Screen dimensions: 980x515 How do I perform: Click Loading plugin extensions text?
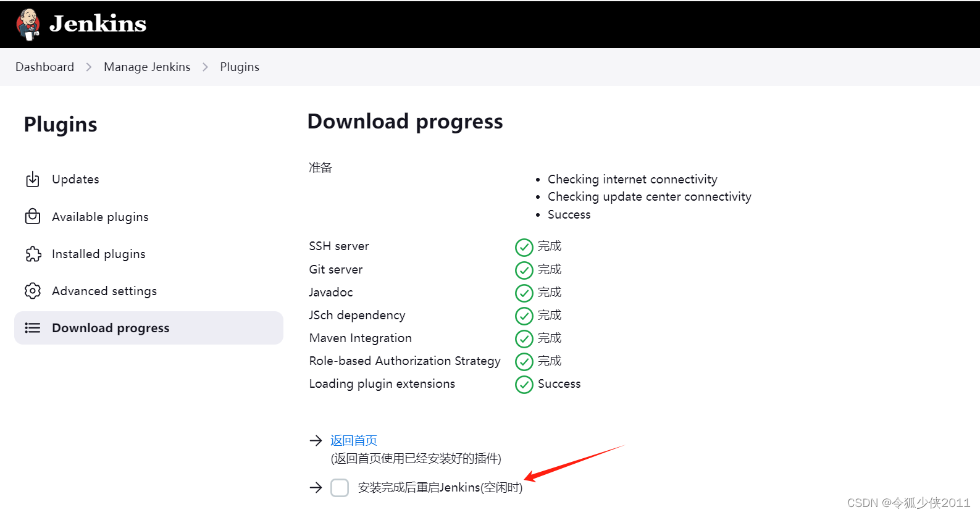point(382,384)
